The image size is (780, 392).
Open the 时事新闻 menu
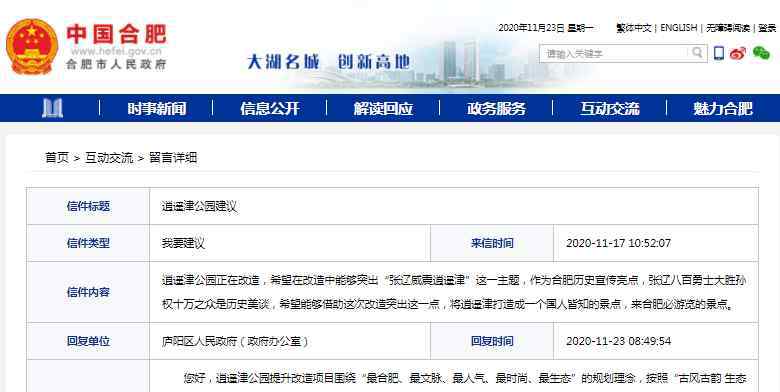157,108
